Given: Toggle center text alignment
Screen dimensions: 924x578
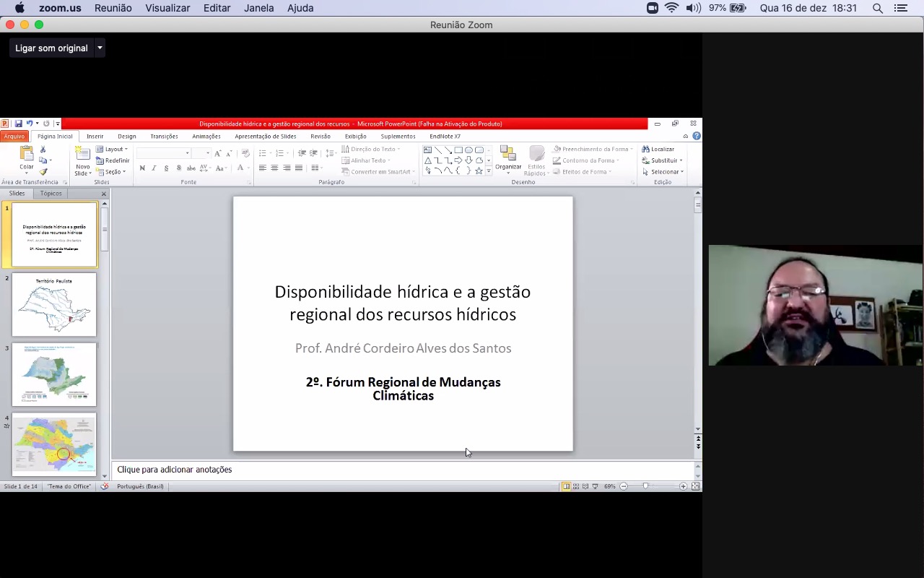Looking at the screenshot, I should tap(274, 168).
